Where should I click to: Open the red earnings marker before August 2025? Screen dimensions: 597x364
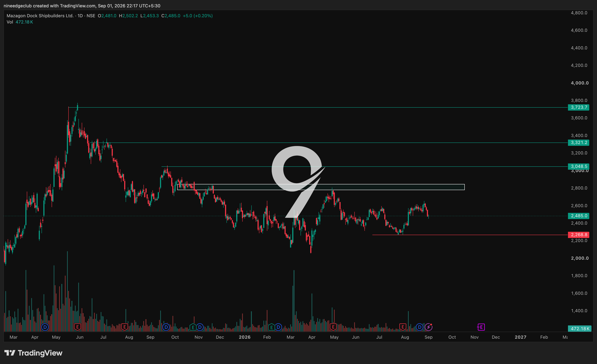(125, 327)
